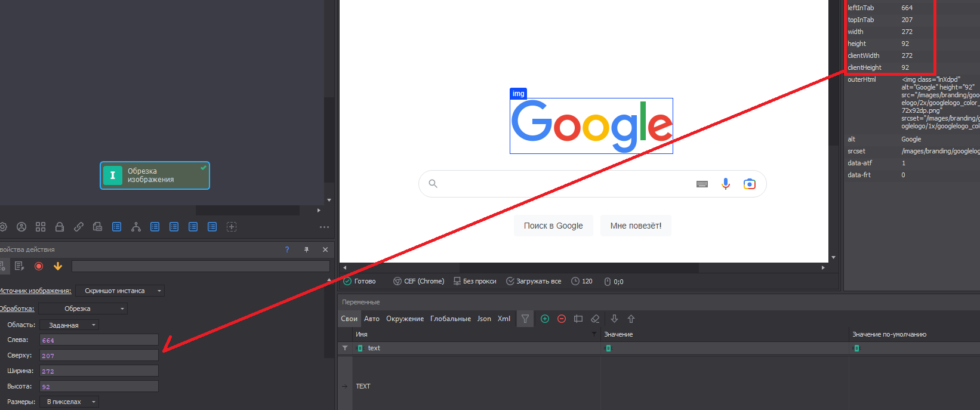Click the CEF (Chrome) browser engine indicator
The image size is (980, 410).
point(418,281)
